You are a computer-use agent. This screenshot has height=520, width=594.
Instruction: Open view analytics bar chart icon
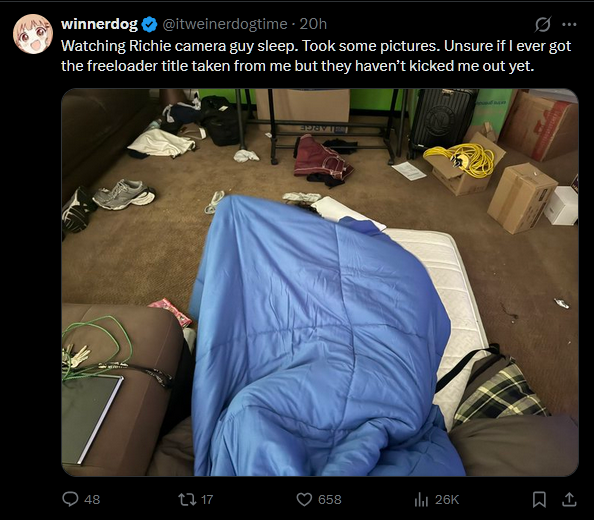(421, 500)
